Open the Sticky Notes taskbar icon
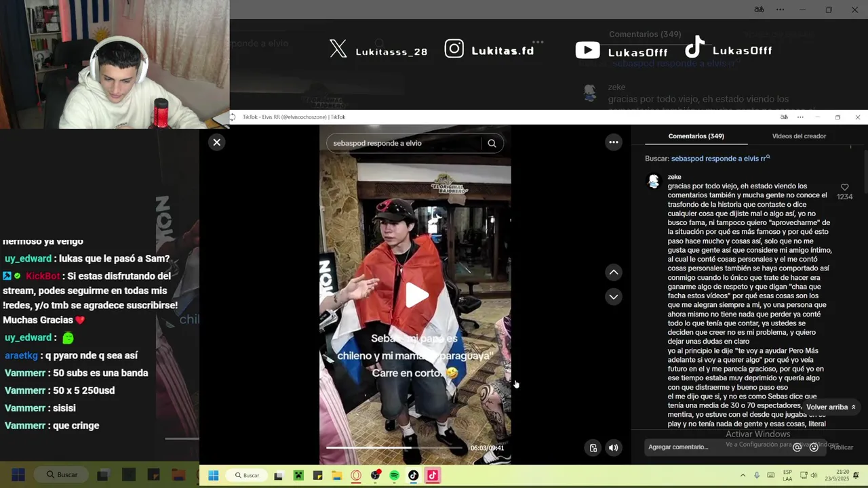 tap(317, 476)
